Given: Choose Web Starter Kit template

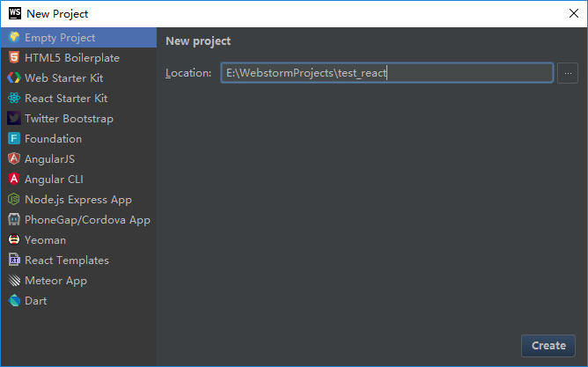Looking at the screenshot, I should pyautogui.click(x=78, y=78).
